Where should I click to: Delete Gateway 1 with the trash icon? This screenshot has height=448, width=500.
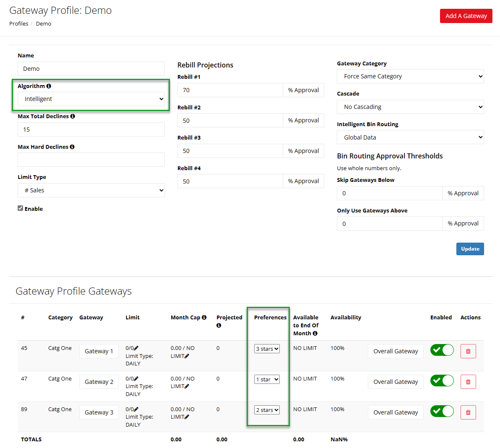click(468, 351)
